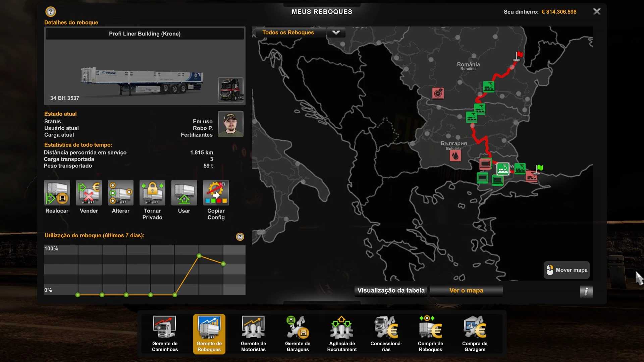Click the attached truck thumbnail

coord(230,89)
